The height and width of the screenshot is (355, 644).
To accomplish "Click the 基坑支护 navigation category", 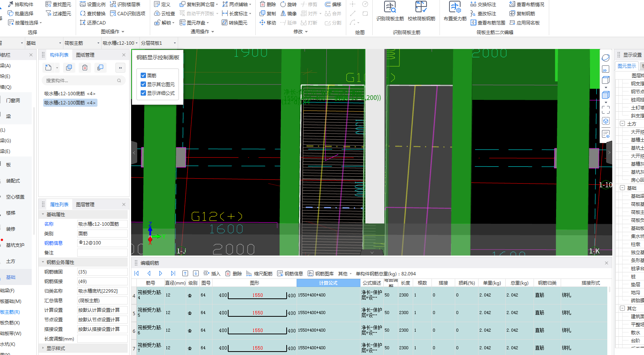I will tap(15, 245).
